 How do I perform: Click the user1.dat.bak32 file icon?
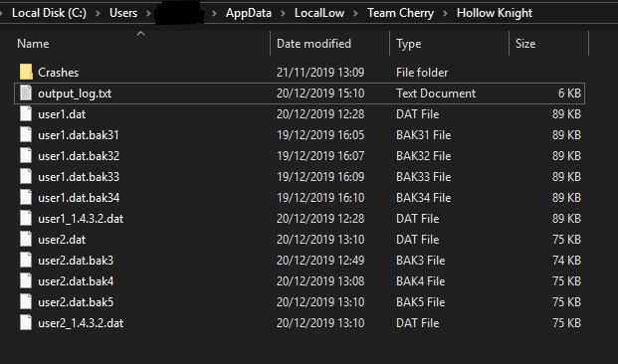point(26,155)
